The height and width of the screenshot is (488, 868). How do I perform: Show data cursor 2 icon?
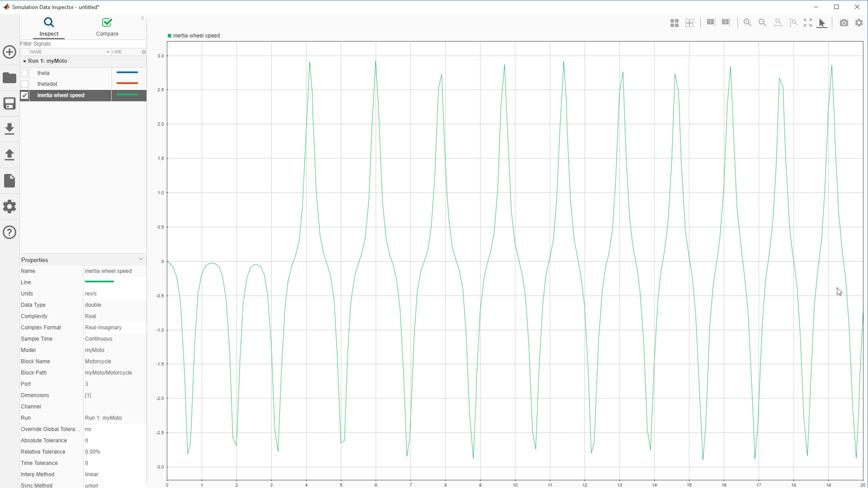coord(726,22)
